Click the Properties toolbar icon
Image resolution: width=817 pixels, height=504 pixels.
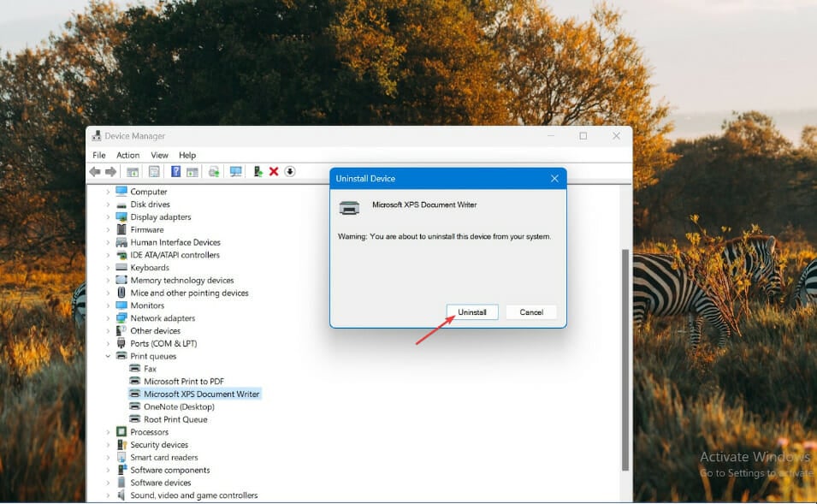pyautogui.click(x=154, y=171)
